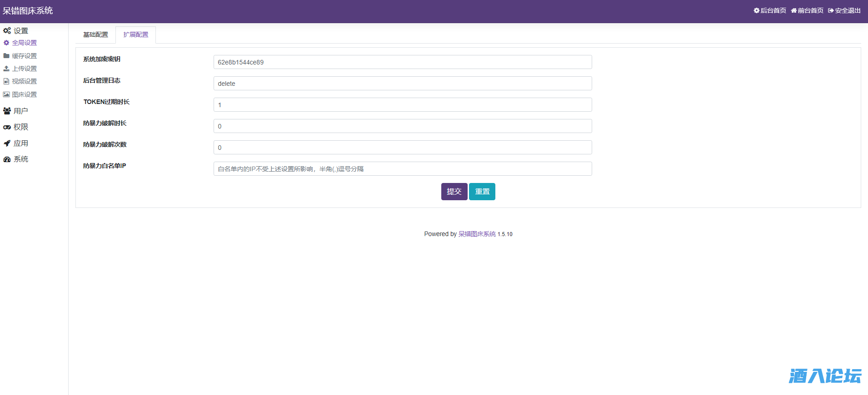Screen dimensions: 868x395
Task: Expand the 设置 sidebar section
Action: point(20,31)
